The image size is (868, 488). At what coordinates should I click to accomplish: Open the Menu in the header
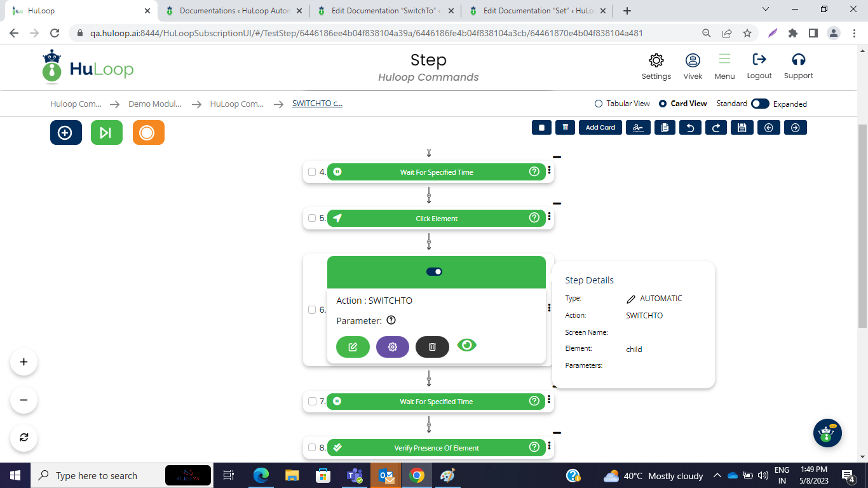pos(724,66)
